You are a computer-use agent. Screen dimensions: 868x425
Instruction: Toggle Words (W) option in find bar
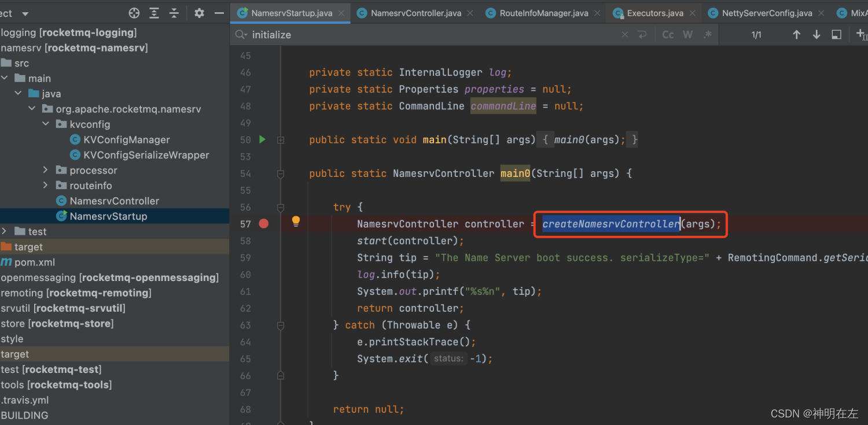click(687, 35)
